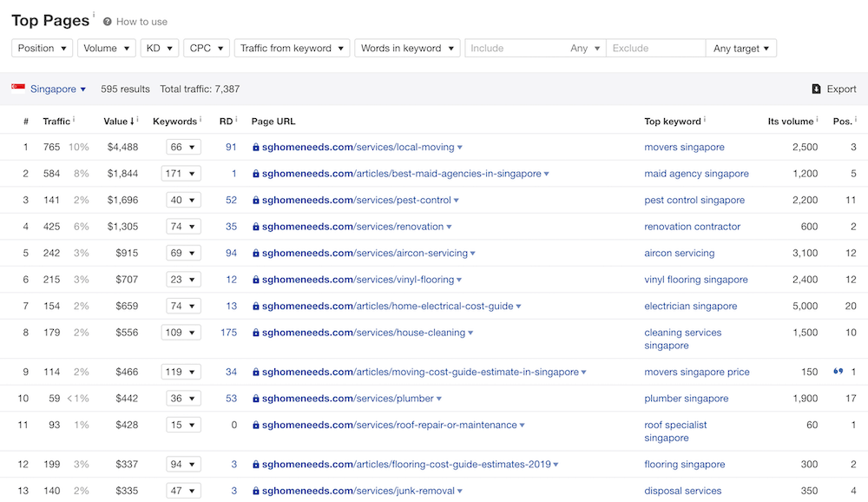The width and height of the screenshot is (868, 502).
Task: Open the Volume filter dropdown
Action: (x=107, y=49)
